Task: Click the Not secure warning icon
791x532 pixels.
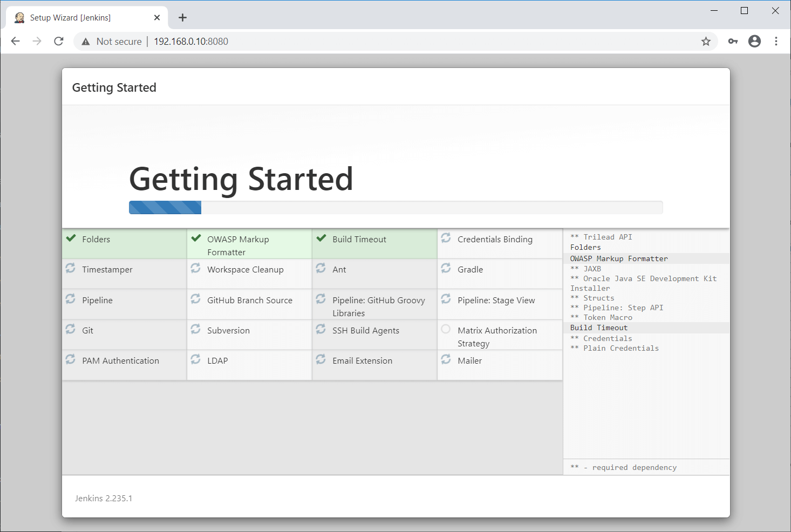Action: coord(86,42)
